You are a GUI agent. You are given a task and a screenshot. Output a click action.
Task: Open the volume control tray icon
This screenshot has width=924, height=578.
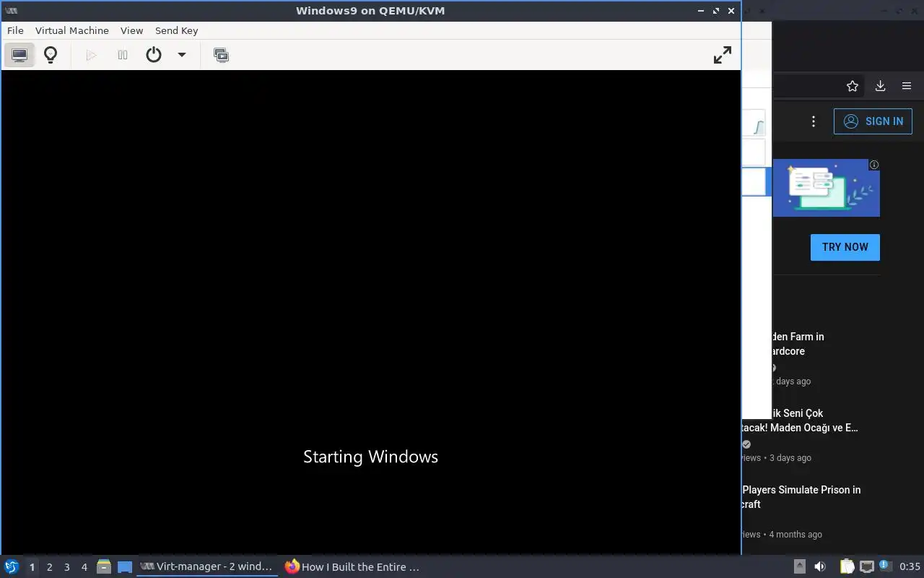(x=820, y=566)
